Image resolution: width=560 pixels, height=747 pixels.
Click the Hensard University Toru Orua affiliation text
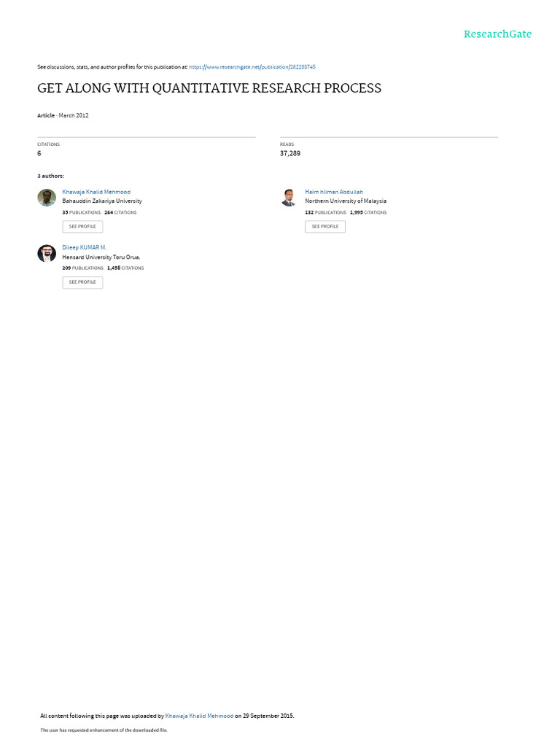tap(101, 258)
